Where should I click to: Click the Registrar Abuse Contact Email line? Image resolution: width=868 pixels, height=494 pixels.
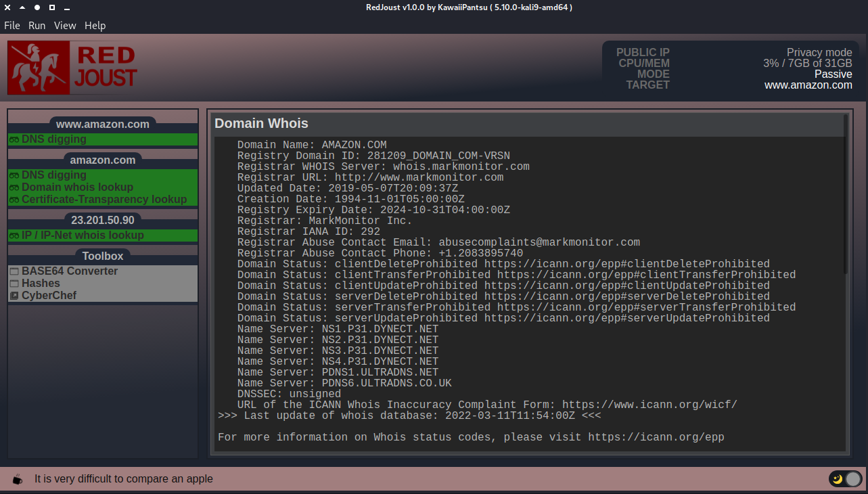(438, 242)
